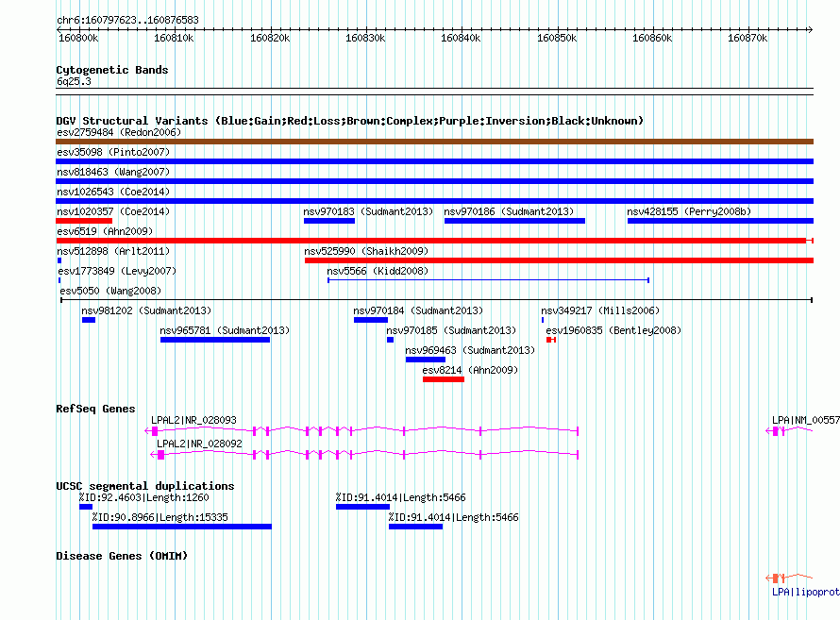Click the 160830k ruler mark
Screen dimensions: 840x620
pyautogui.click(x=365, y=38)
